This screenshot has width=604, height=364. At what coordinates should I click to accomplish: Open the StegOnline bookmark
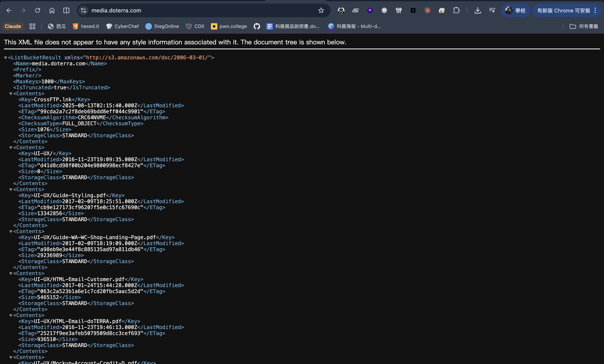pyautogui.click(x=162, y=26)
